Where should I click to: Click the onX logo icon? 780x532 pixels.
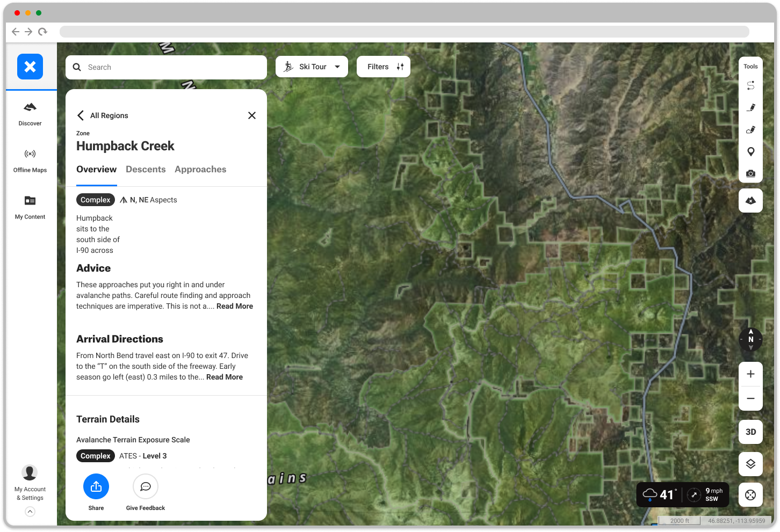[x=30, y=67]
